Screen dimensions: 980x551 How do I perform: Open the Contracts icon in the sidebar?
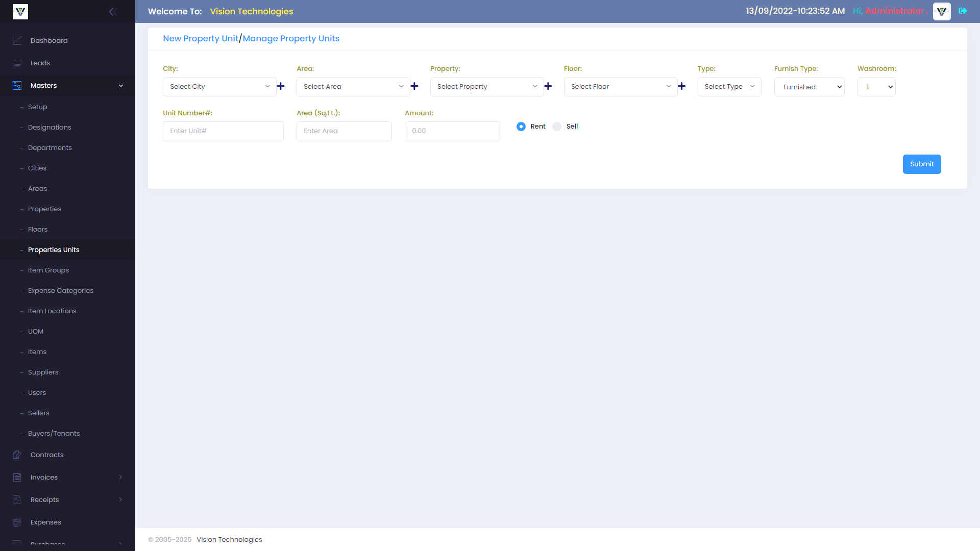coord(17,455)
